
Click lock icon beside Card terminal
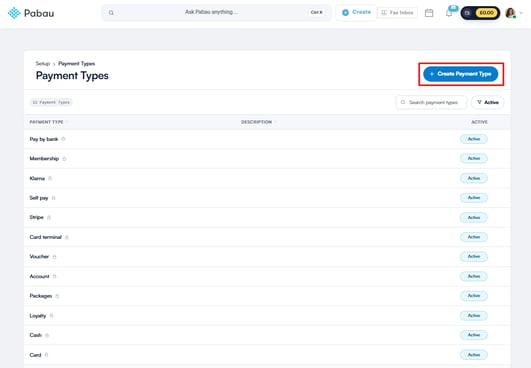[x=67, y=237]
